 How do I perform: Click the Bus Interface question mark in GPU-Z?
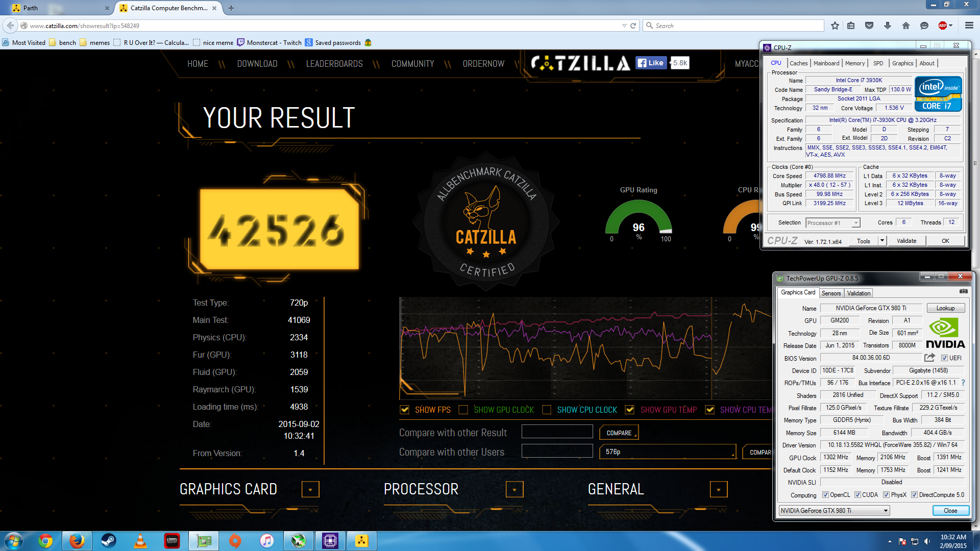pyautogui.click(x=963, y=383)
